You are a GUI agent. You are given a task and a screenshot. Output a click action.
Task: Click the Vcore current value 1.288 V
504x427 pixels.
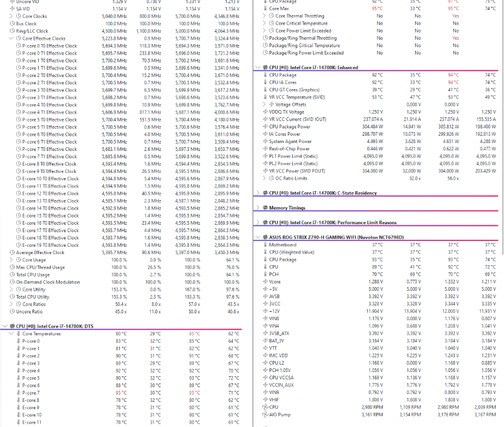tap(376, 281)
